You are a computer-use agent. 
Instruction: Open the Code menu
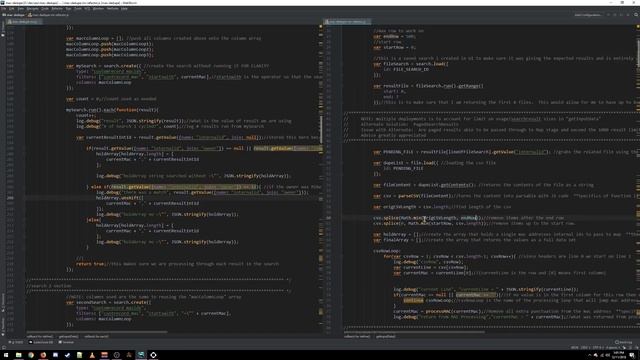point(45,9)
